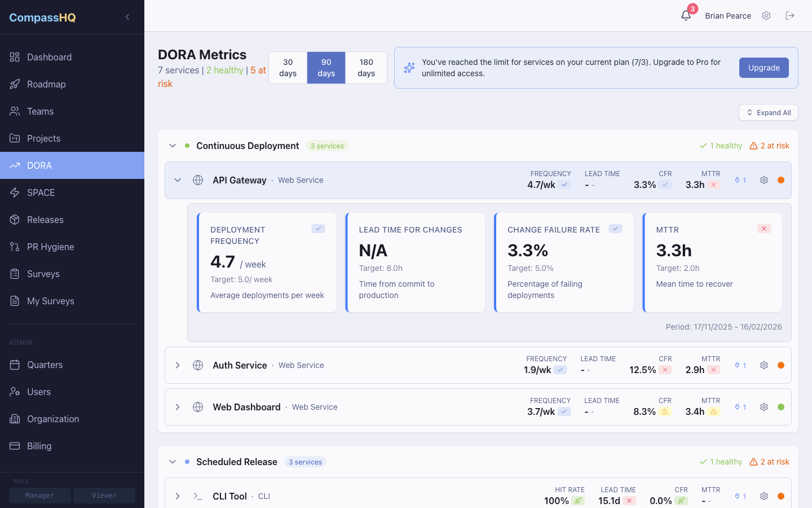Click the notifications bell with 3 alerts
This screenshot has width=812, height=508.
(686, 15)
